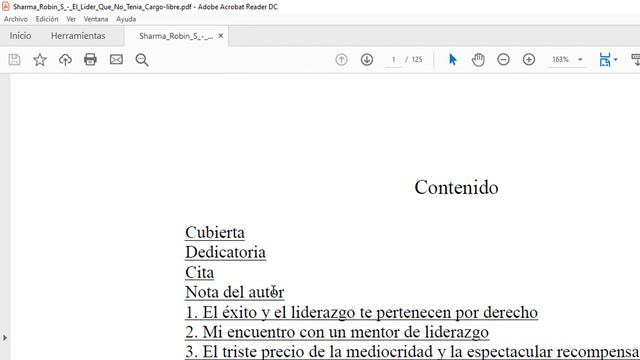Switch to the Inicio tab
The image size is (640, 360).
coord(20,36)
